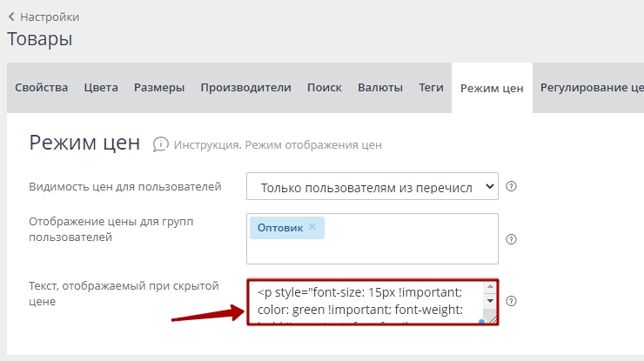Click the textarea scrollbar down arrow

click(489, 301)
